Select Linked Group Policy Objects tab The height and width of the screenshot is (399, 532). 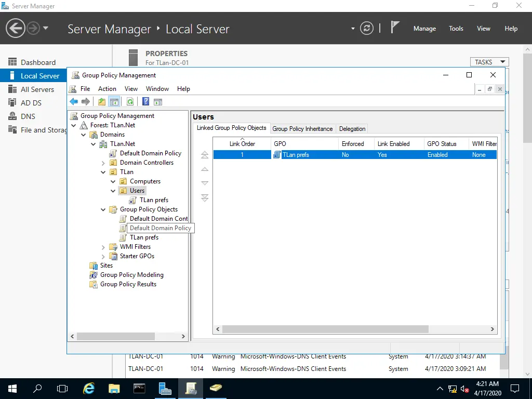click(231, 128)
